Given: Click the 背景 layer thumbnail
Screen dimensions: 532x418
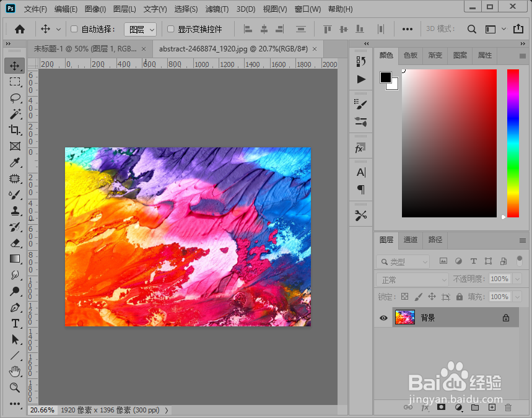Looking at the screenshot, I should pyautogui.click(x=405, y=318).
